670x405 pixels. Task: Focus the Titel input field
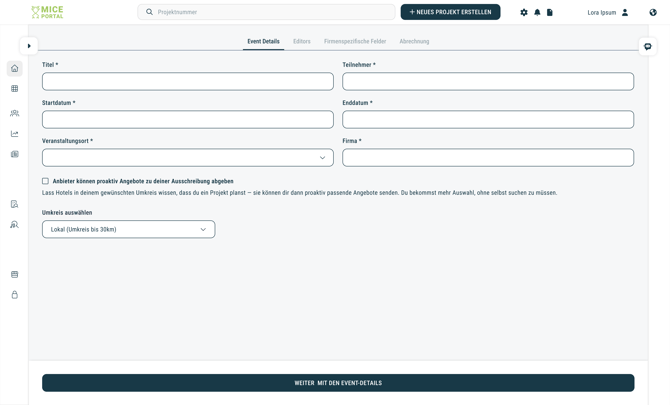coord(188,82)
